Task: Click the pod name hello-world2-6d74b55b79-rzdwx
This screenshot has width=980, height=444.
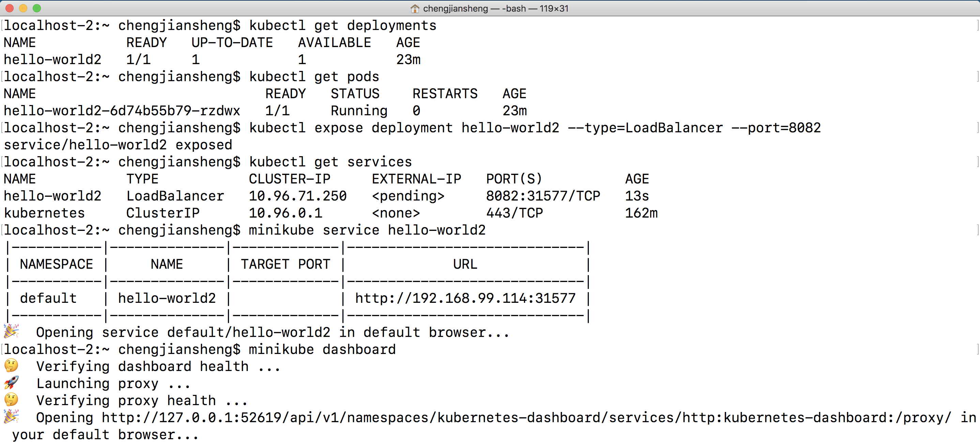Action: 122,111
